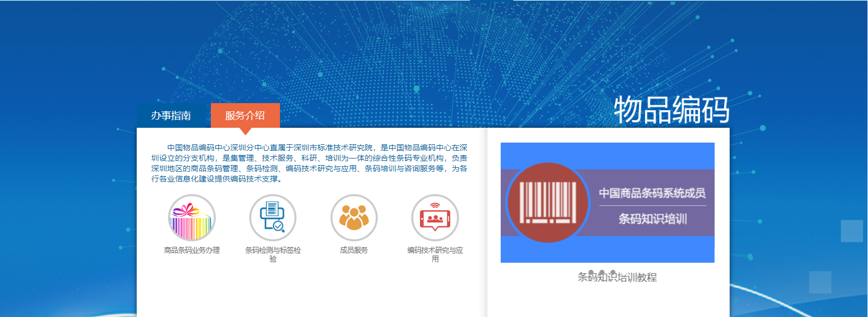868x317 pixels.
Task: Open the 条码检测与标签检验 document icon
Action: coord(273,218)
